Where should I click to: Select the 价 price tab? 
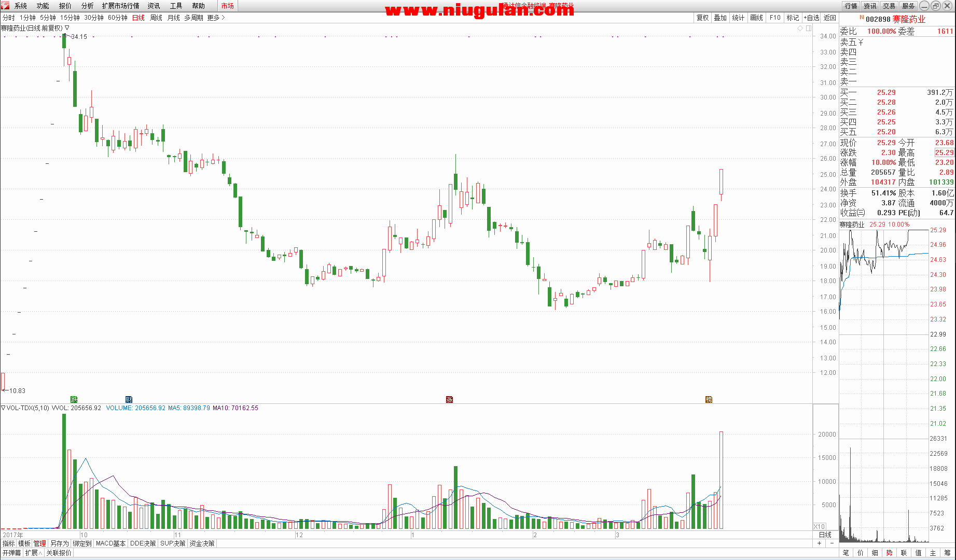[861, 553]
